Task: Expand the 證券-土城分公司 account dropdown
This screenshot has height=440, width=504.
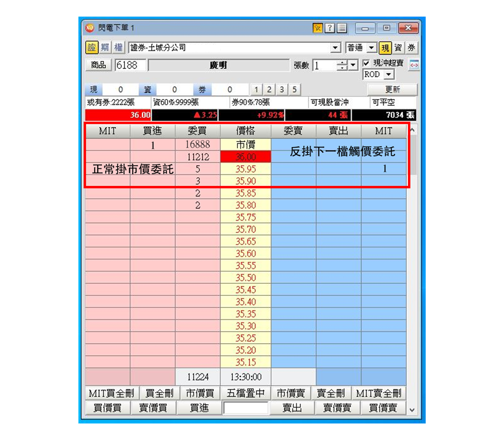Action: (x=336, y=48)
